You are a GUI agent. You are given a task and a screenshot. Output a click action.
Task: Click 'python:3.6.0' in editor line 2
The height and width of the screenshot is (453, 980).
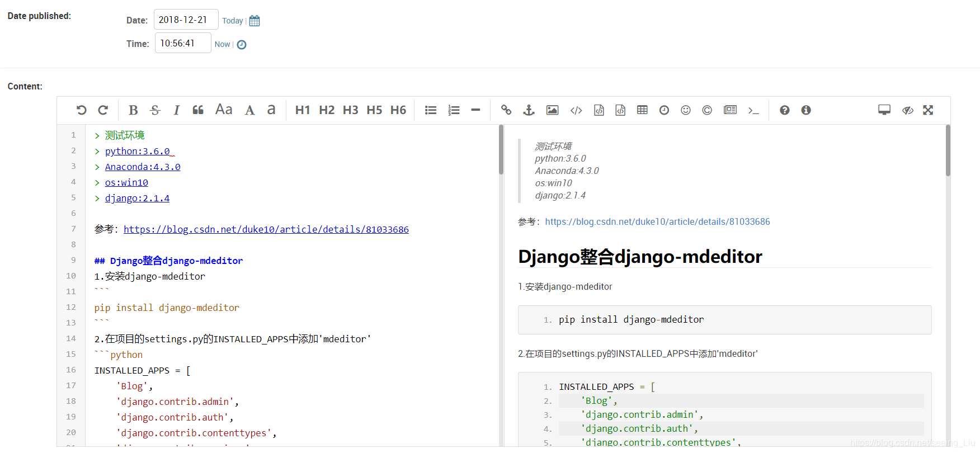click(x=138, y=151)
